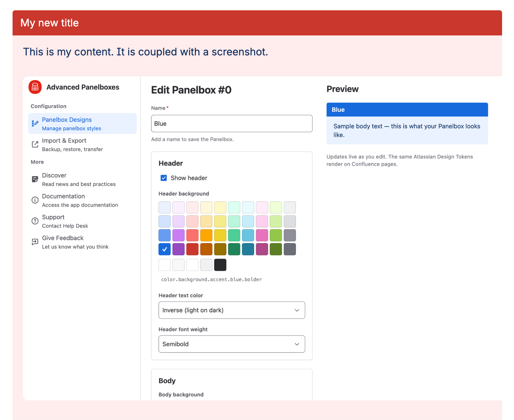Choose the bold dark gray header swatch

[290, 249]
